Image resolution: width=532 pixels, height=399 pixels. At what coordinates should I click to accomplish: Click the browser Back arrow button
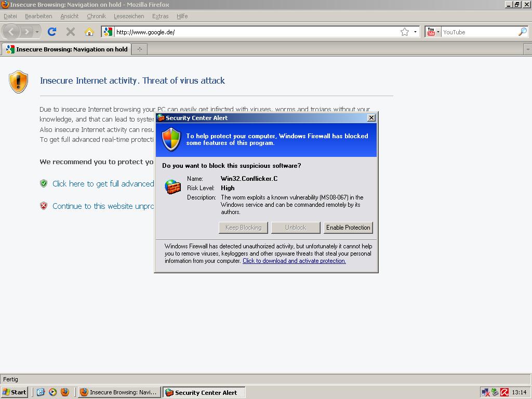pyautogui.click(x=11, y=32)
